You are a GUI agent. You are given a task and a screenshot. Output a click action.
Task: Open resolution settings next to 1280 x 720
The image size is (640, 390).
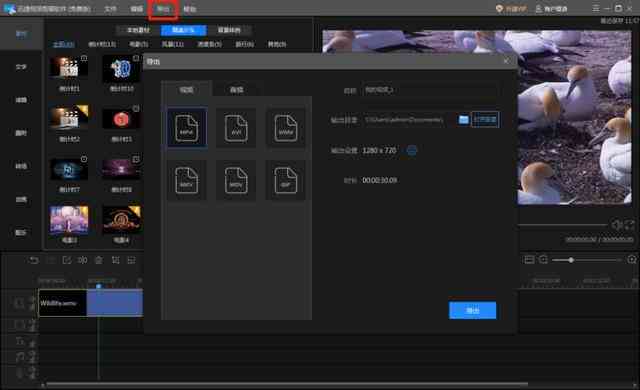(x=412, y=151)
